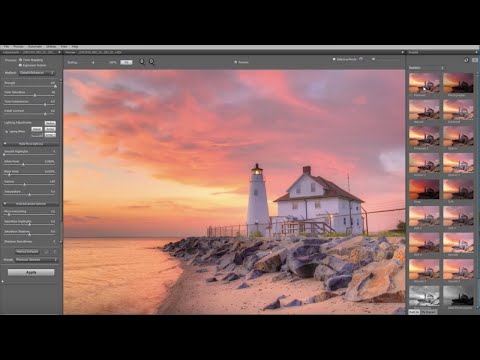Select the Enhanced preset thumbnail
Viewport: 480px width, 360px height.
(x=424, y=83)
